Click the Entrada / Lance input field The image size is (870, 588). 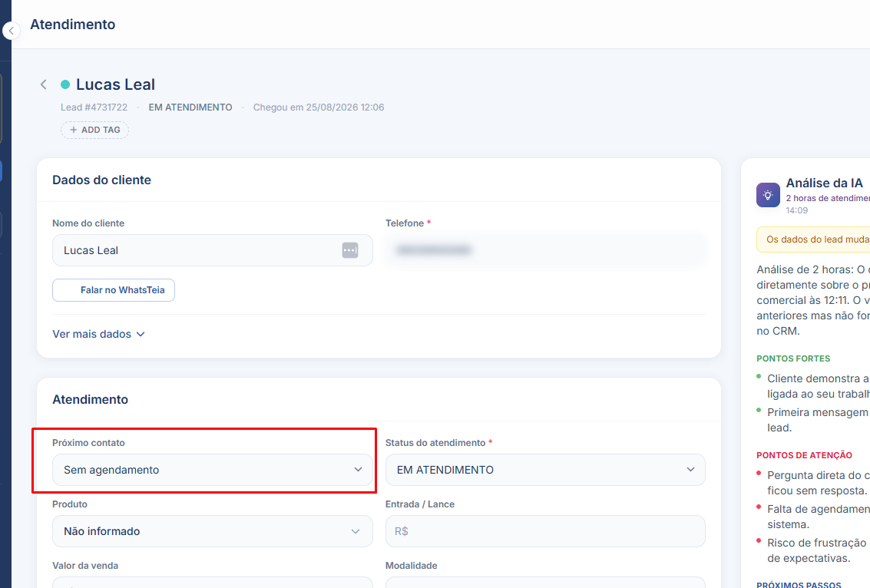545,531
